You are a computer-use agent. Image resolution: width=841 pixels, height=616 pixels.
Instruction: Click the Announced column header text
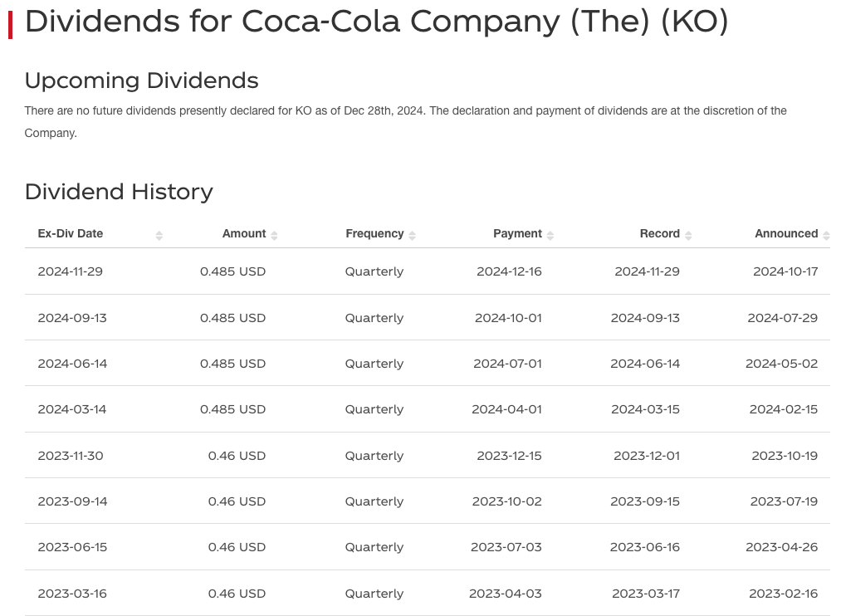[786, 234]
